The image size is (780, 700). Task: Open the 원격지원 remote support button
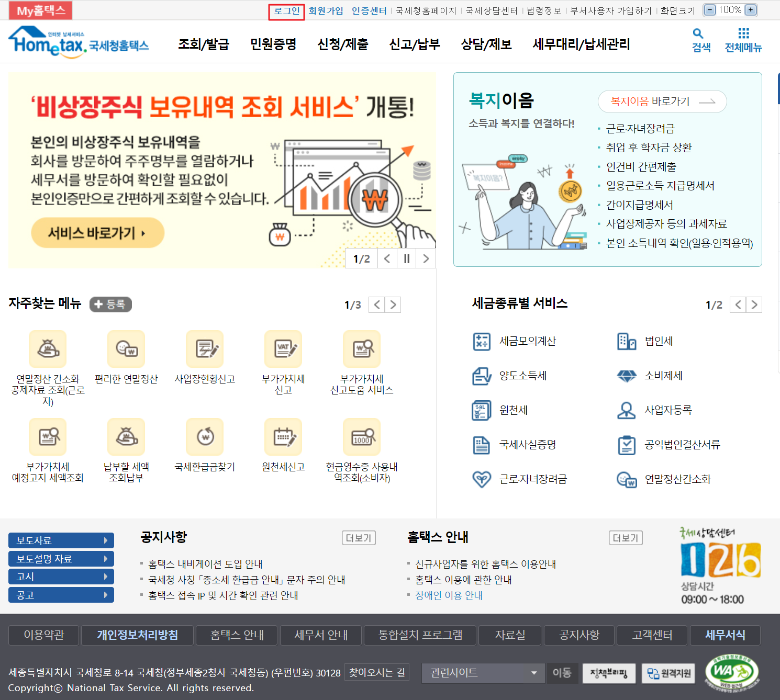tap(669, 673)
